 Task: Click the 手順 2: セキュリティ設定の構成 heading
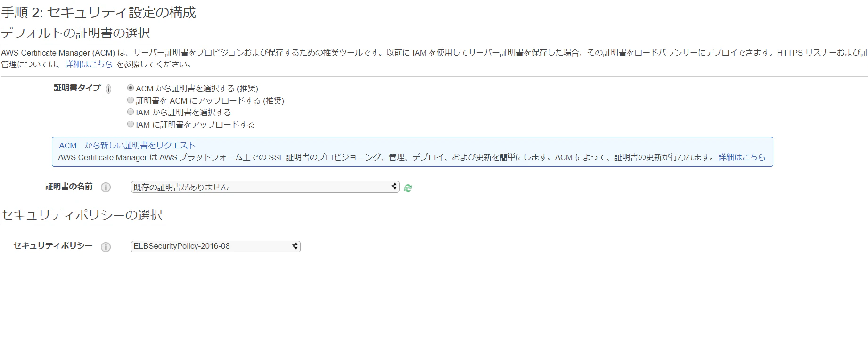[x=98, y=13]
